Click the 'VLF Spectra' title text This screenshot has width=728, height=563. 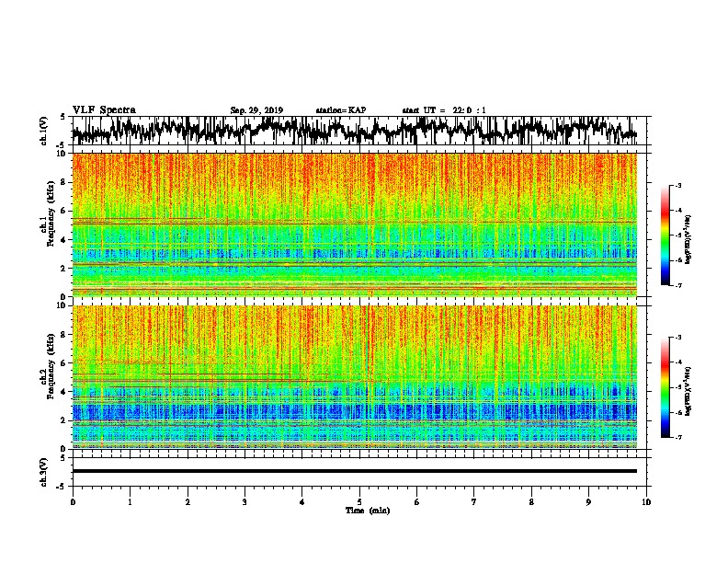(x=104, y=110)
